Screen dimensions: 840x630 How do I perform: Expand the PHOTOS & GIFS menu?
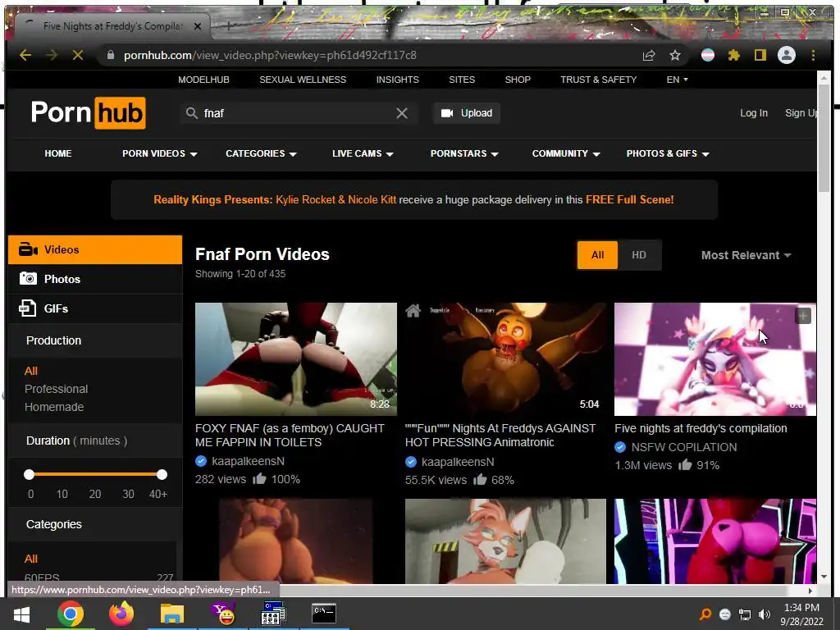[x=668, y=153]
